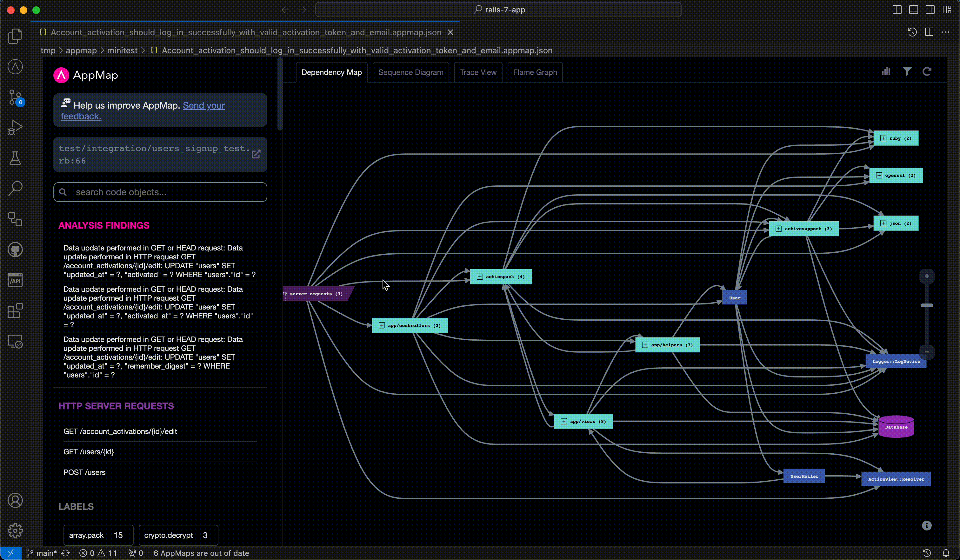The height and width of the screenshot is (560, 960).
Task: Expand the json (2) node
Action: coord(883,223)
